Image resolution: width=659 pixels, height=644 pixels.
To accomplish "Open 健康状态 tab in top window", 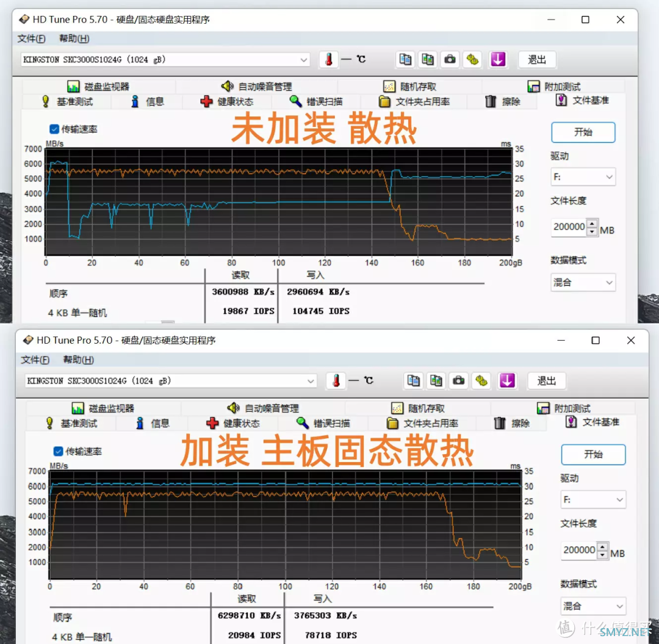I will (x=227, y=102).
